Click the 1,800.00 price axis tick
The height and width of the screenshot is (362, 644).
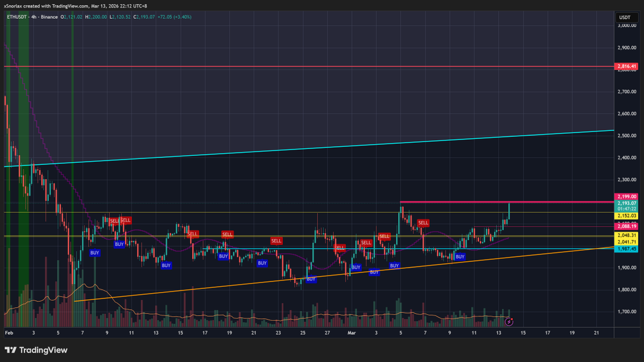point(626,290)
